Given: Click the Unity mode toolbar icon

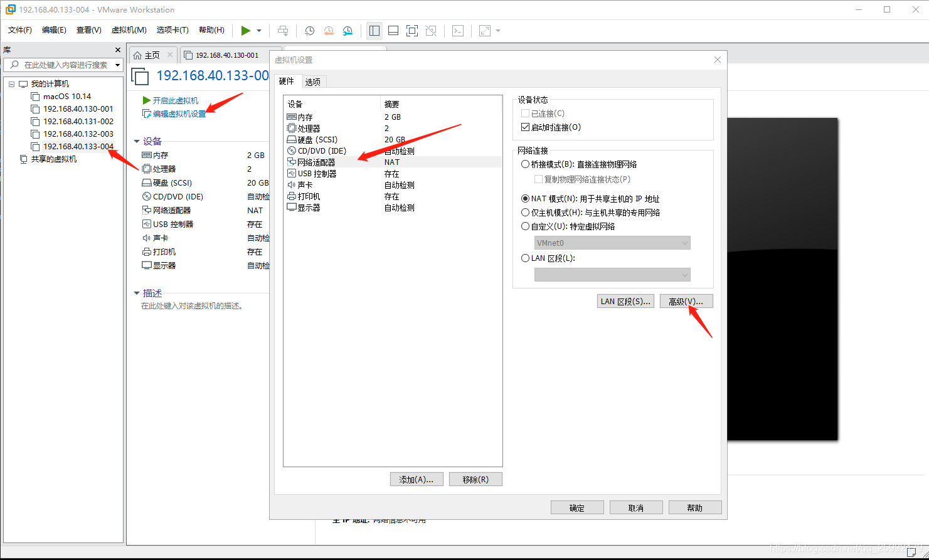Looking at the screenshot, I should point(431,31).
